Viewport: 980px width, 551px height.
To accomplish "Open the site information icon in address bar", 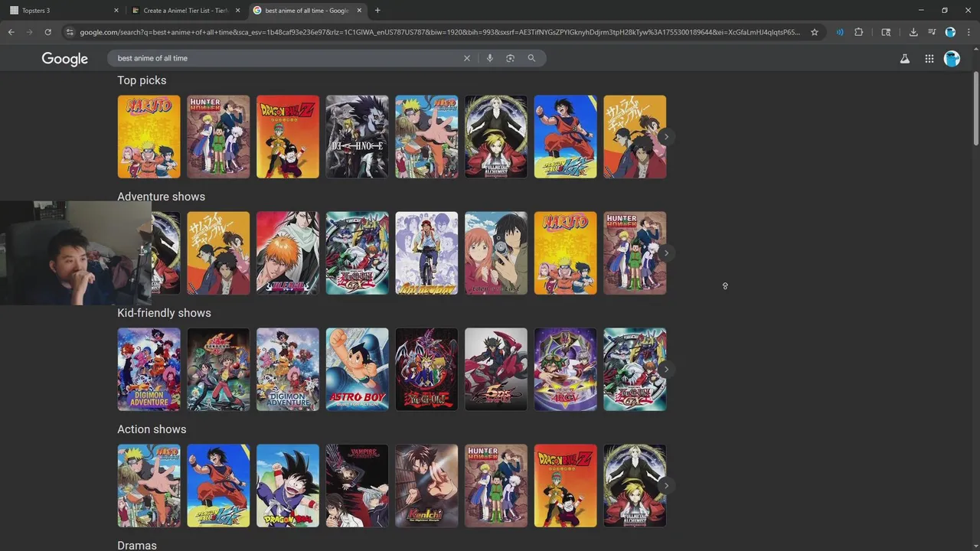I will click(x=70, y=32).
